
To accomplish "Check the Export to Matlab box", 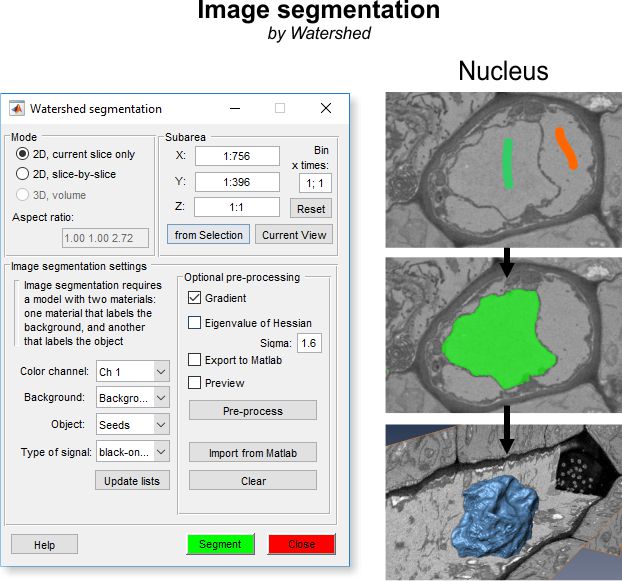I will [195, 359].
